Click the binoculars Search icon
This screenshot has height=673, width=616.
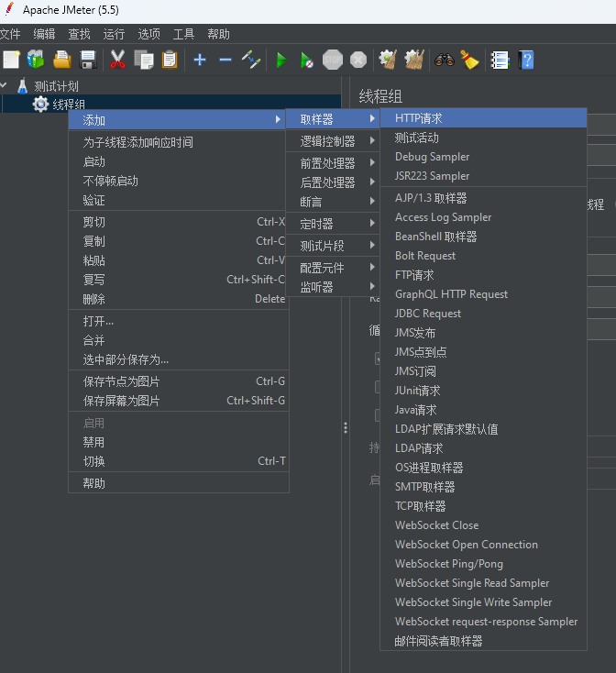[x=445, y=60]
